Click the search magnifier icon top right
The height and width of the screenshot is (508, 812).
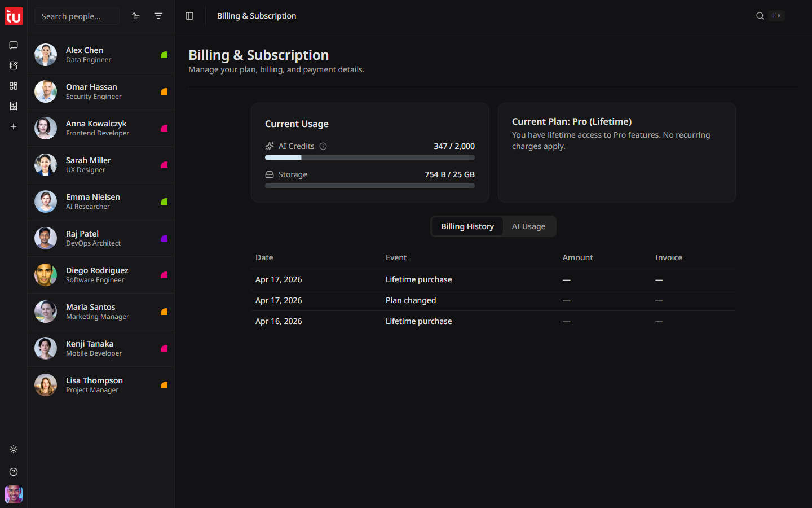pos(760,16)
